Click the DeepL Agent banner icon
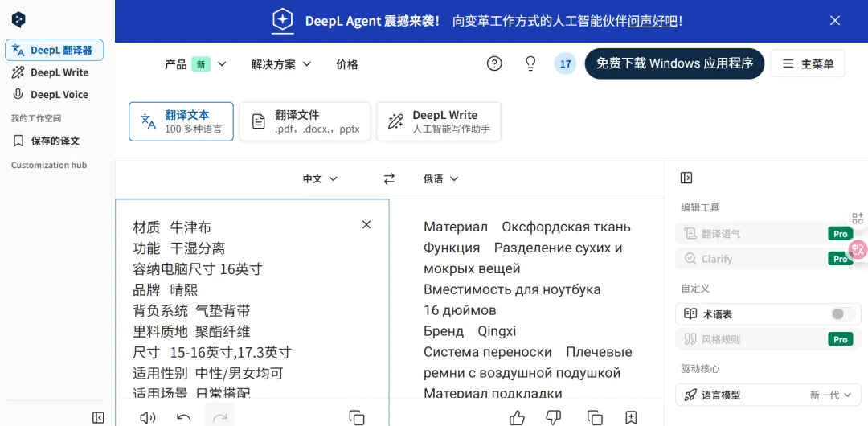The image size is (868, 426). (x=282, y=21)
